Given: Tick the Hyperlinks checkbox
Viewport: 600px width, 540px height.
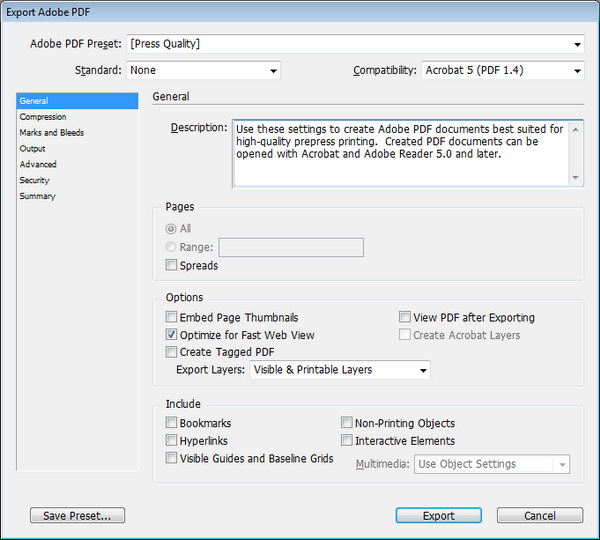Looking at the screenshot, I should (171, 440).
